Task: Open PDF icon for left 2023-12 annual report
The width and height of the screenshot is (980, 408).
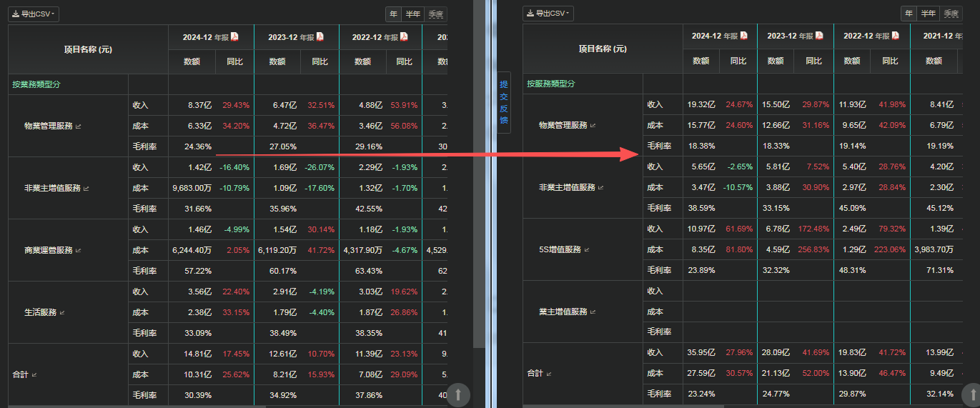Action: pyautogui.click(x=320, y=36)
